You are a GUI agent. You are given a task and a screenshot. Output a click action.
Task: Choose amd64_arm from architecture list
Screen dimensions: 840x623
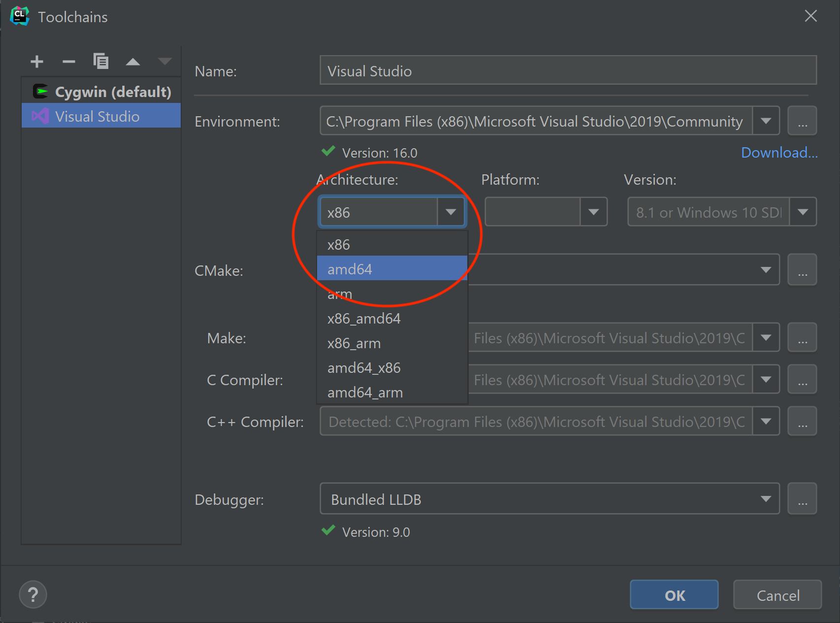(x=392, y=392)
